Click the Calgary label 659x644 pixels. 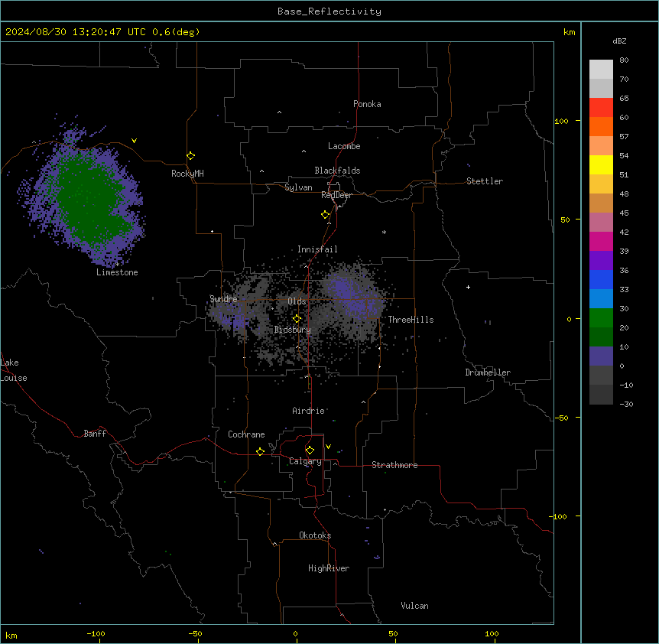(x=305, y=461)
